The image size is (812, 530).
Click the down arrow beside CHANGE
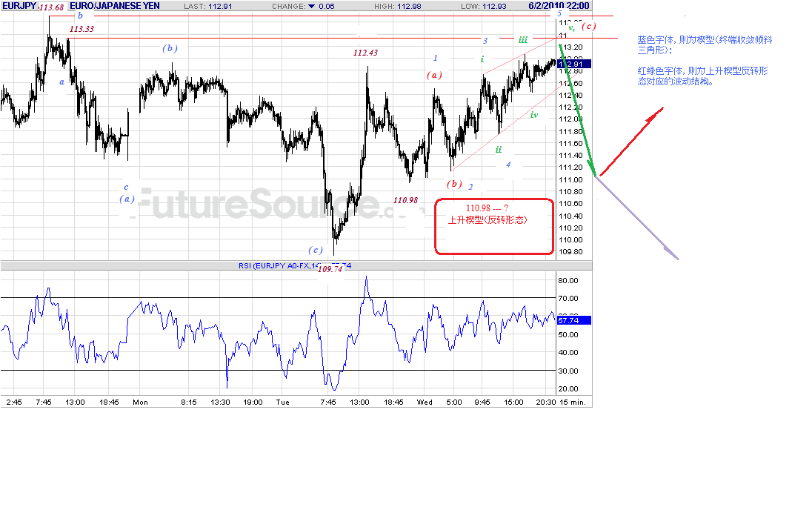click(x=311, y=6)
